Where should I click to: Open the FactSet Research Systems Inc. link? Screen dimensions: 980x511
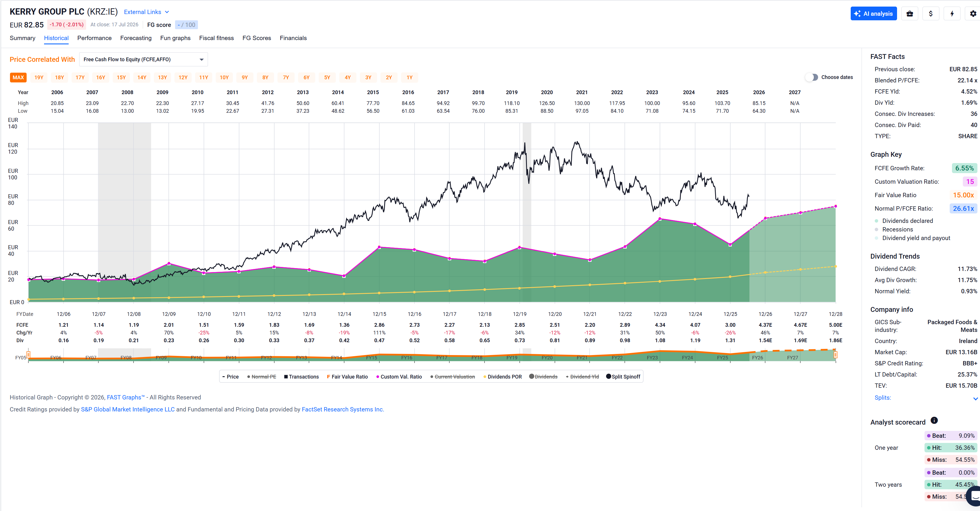point(343,409)
